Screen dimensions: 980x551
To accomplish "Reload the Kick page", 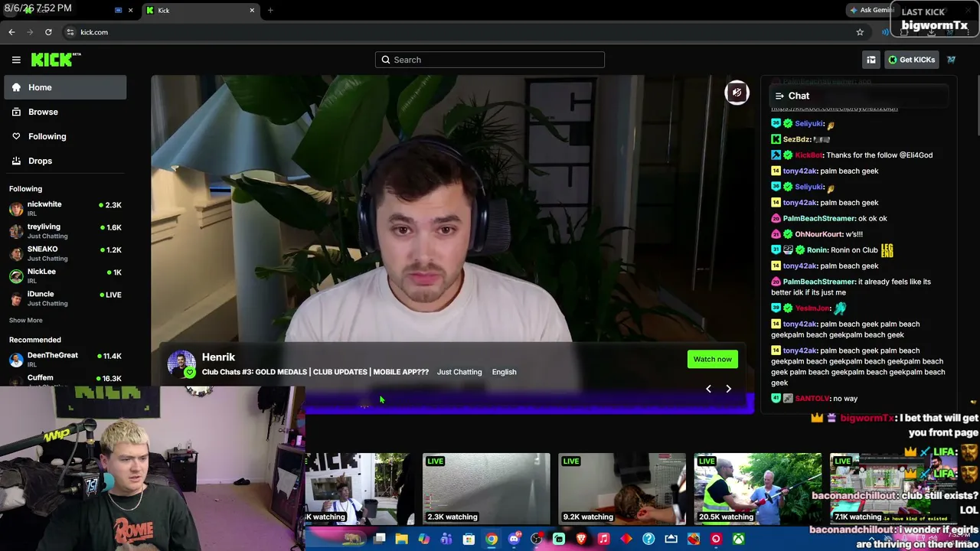I will pyautogui.click(x=48, y=32).
